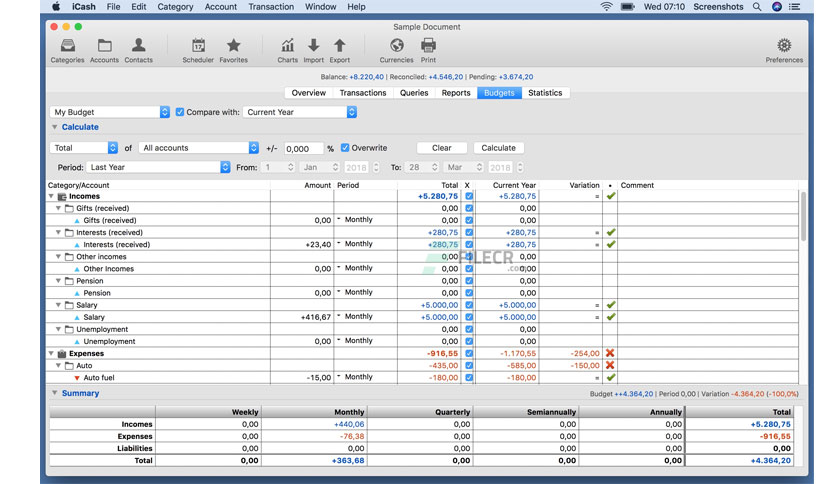
Task: Open the Preferences gear icon
Action: (784, 45)
